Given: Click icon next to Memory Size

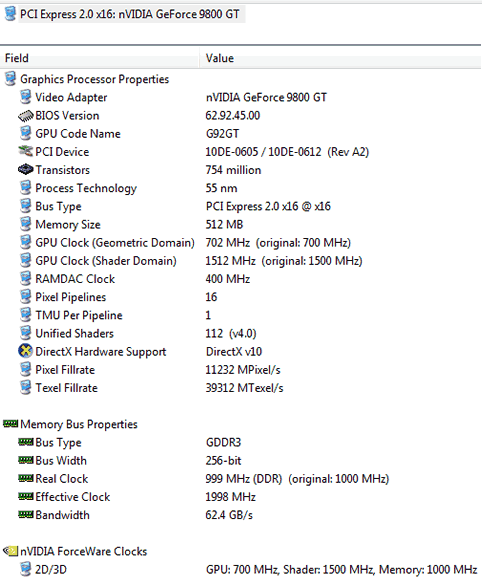Looking at the screenshot, I should tap(25, 224).
